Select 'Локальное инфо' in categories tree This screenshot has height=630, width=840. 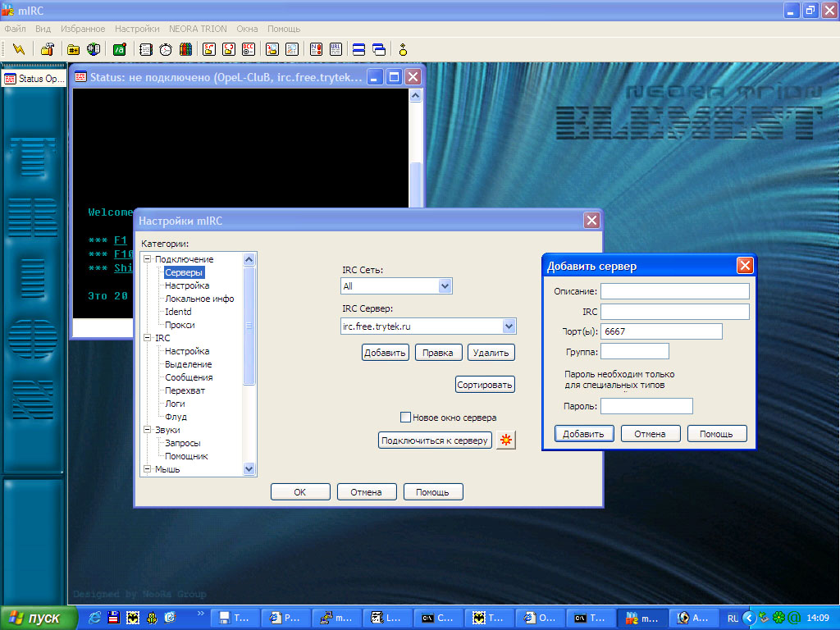[199, 299]
